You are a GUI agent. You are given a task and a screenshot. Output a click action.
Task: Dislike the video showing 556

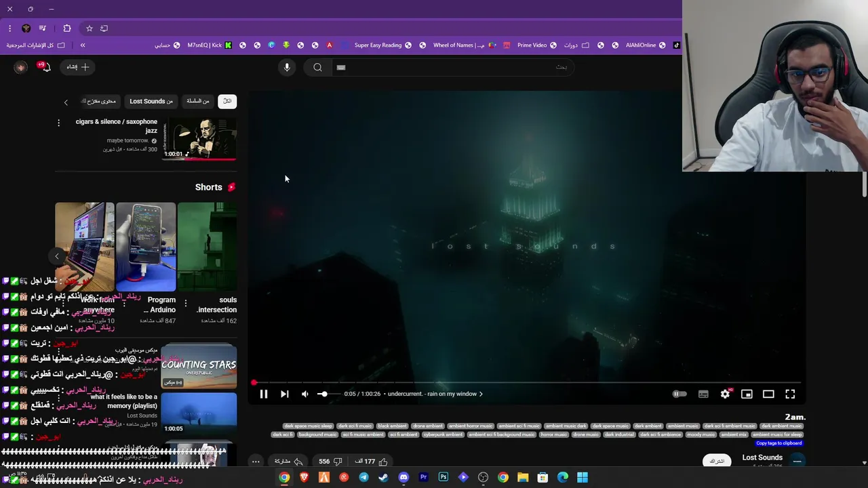330,462
